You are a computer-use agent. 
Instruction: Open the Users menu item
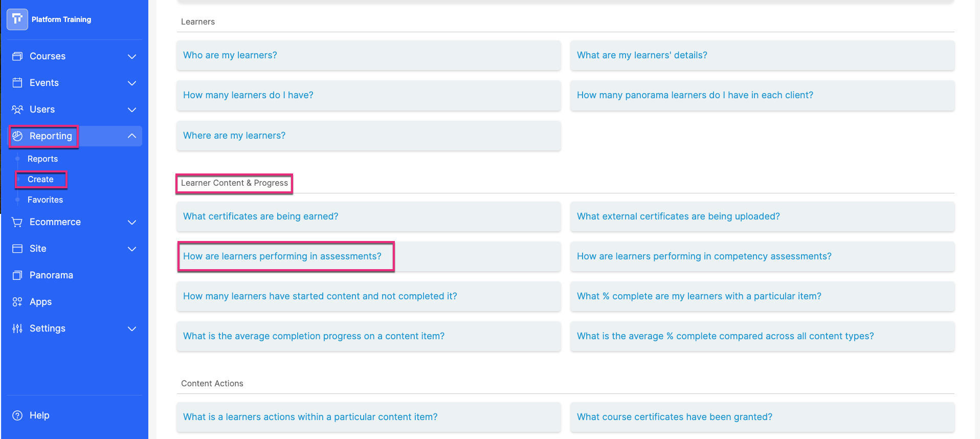pyautogui.click(x=75, y=109)
